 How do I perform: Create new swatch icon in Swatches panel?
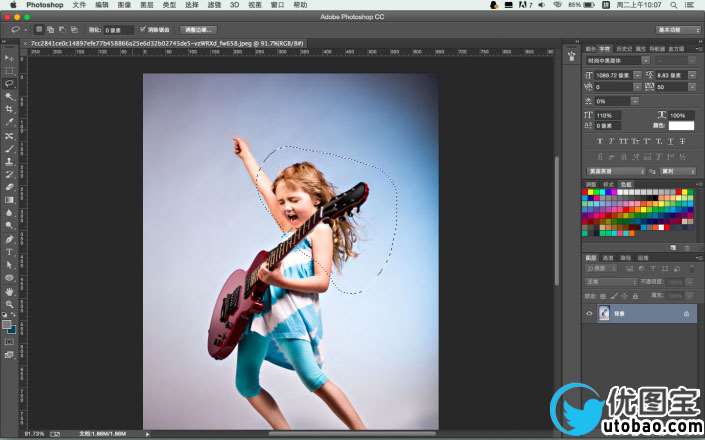(673, 248)
